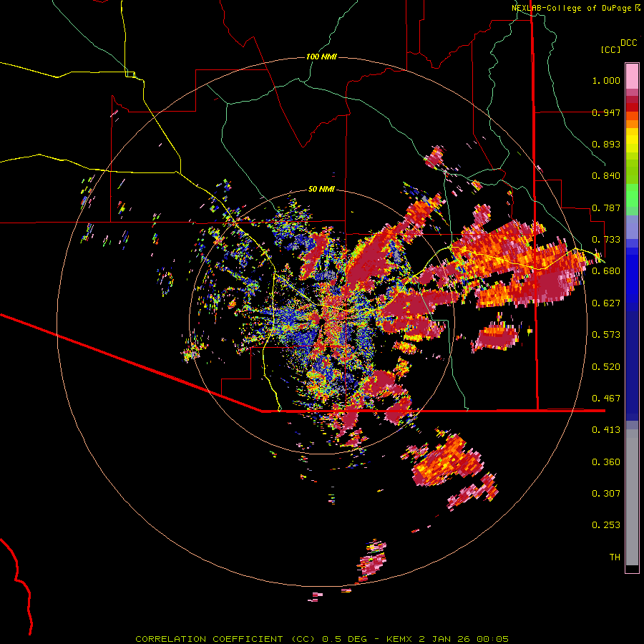This screenshot has height=644, width=644.
Task: Click the 0.5 DEG elevation angle text
Action: (344, 639)
